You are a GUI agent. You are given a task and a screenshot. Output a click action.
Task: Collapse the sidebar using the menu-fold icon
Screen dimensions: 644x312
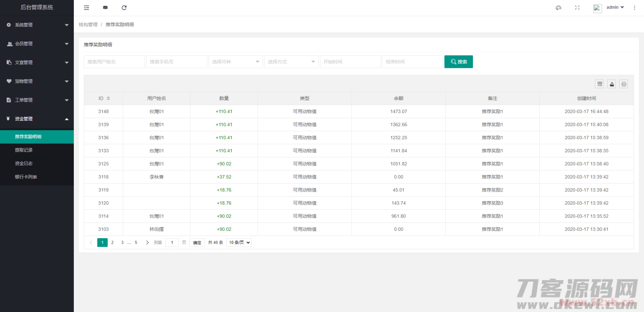pyautogui.click(x=86, y=8)
